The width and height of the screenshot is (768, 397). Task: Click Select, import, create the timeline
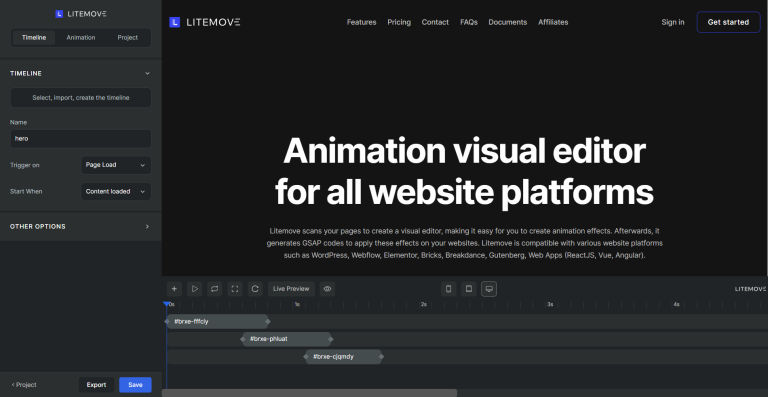point(81,98)
